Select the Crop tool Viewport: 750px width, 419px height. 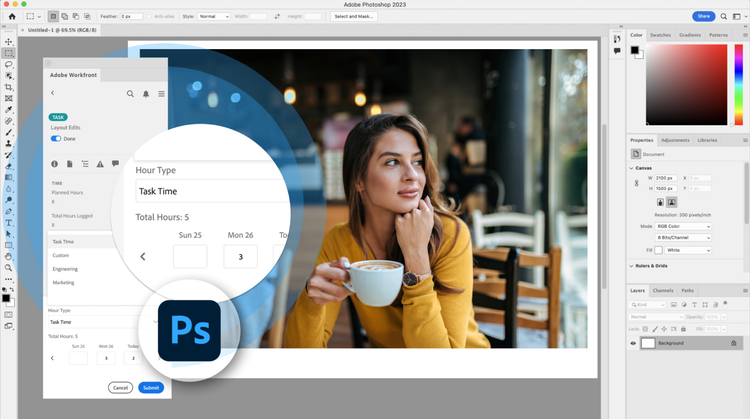pyautogui.click(x=9, y=87)
